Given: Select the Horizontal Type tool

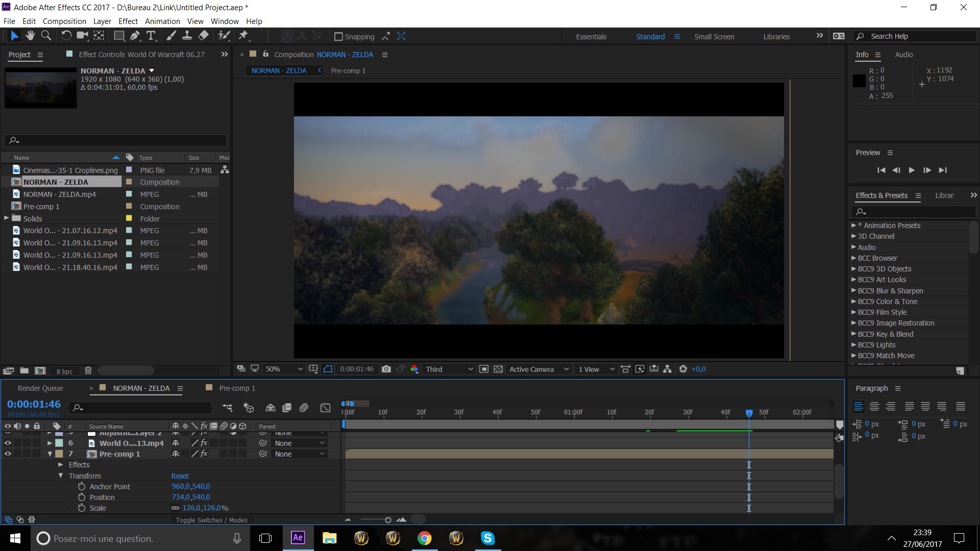Looking at the screenshot, I should (151, 36).
